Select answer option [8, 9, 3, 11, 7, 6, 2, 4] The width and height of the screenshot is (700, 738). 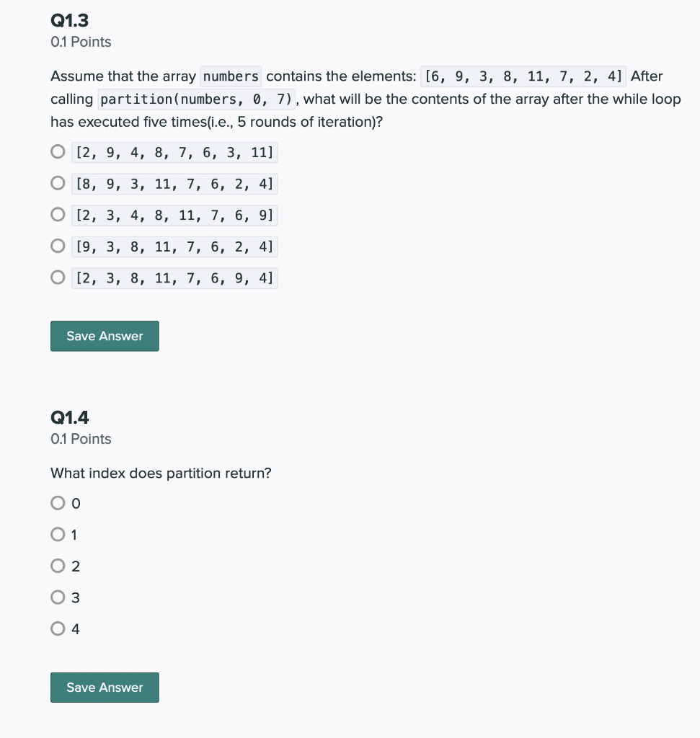click(x=57, y=182)
